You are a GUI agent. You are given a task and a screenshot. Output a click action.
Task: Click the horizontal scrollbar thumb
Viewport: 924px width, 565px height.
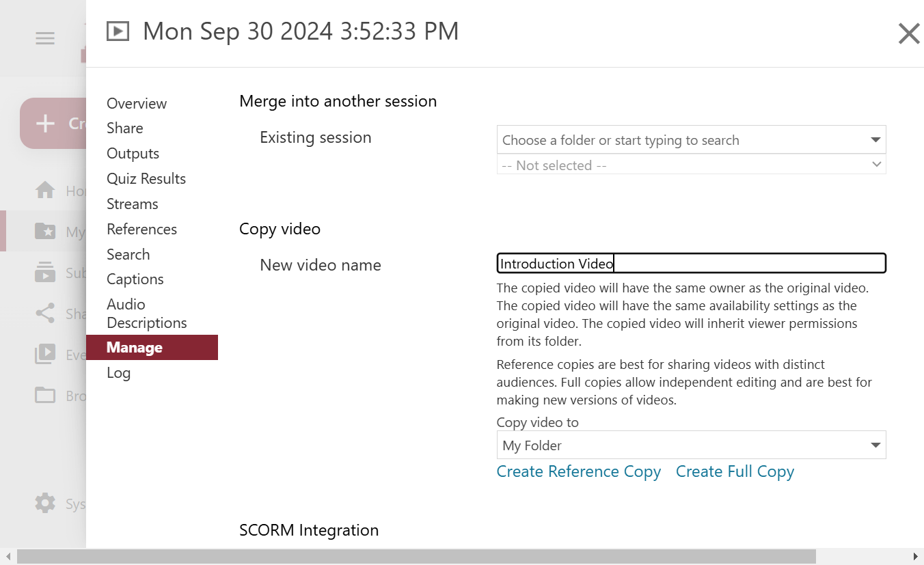pyautogui.click(x=416, y=556)
